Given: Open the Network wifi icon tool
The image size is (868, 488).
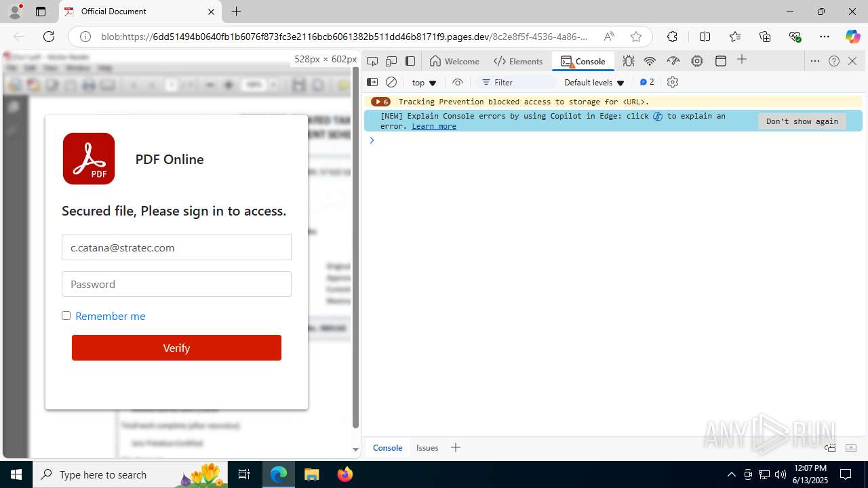Looking at the screenshot, I should pyautogui.click(x=650, y=61).
